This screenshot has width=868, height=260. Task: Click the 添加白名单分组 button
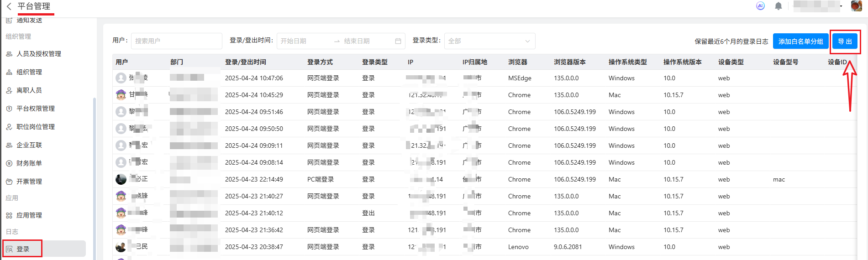coord(800,42)
